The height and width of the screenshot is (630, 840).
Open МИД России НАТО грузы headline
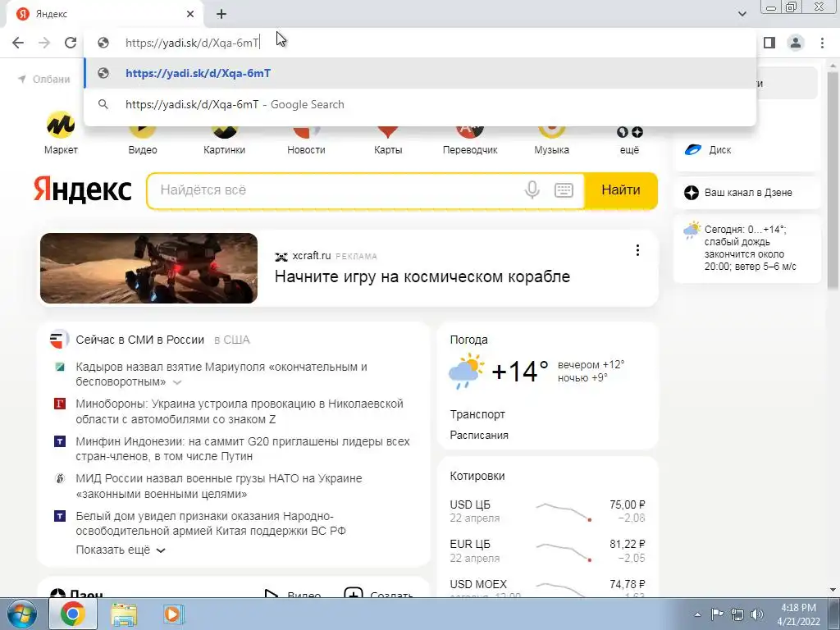pyautogui.click(x=218, y=486)
